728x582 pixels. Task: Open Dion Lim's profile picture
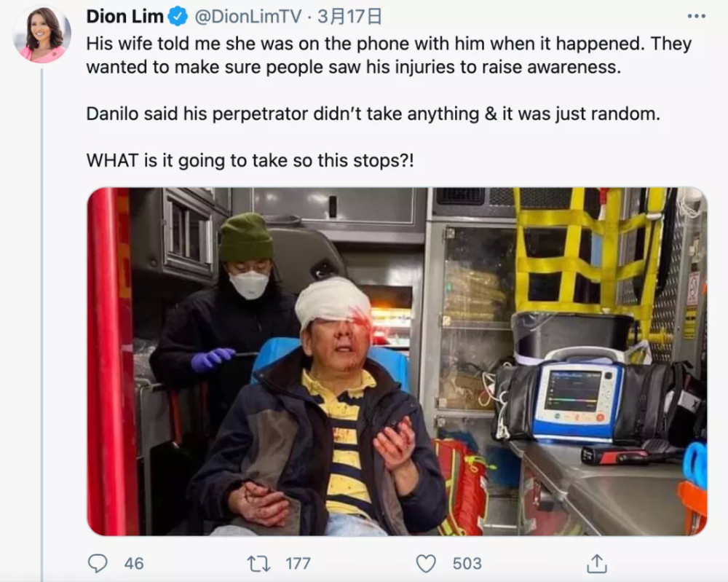click(41, 34)
